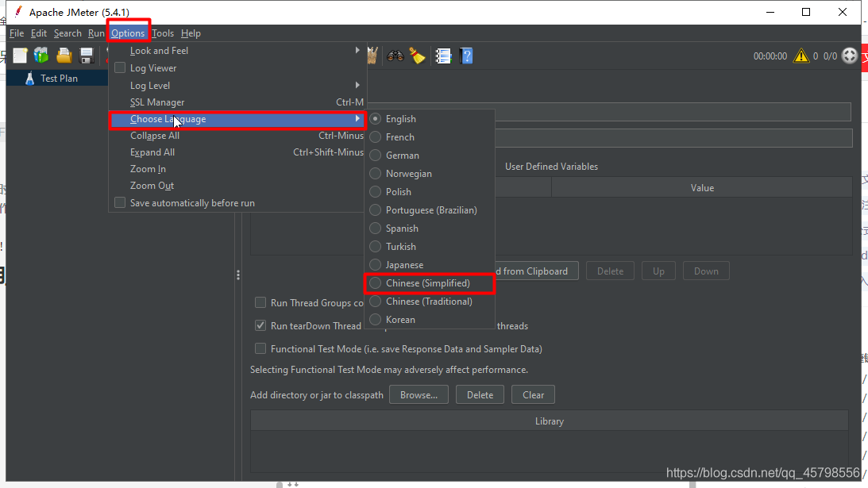Expand the Log Level submenu
The image size is (868, 488).
coord(237,86)
